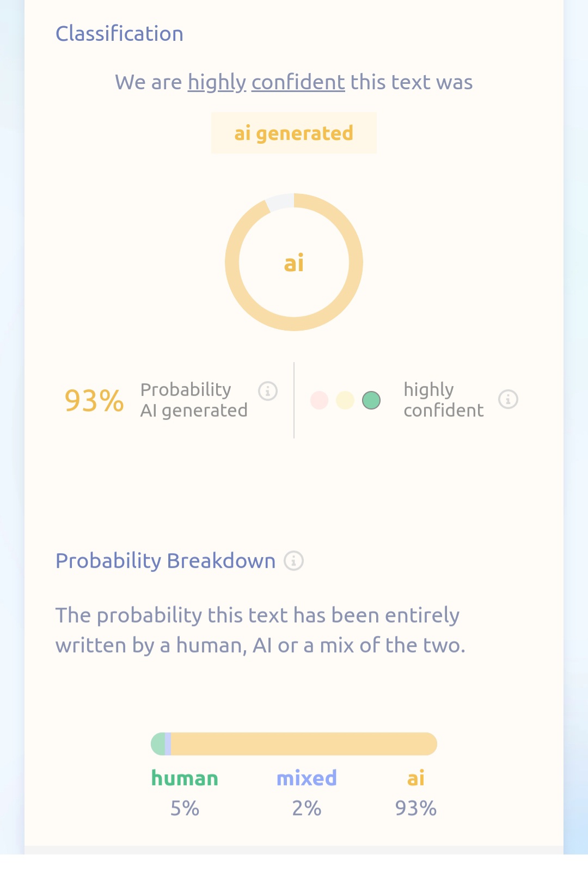Select the 'mixed' legend label
The height and width of the screenshot is (875, 588).
[307, 778]
